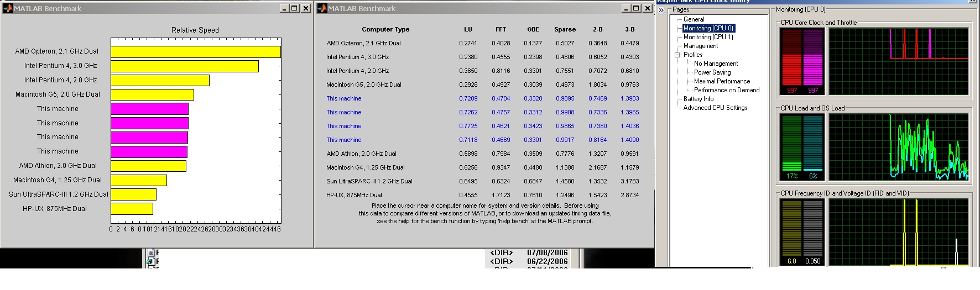Click the 0.950 VID meter
Viewport: 980px width, 290px height.
(x=812, y=233)
